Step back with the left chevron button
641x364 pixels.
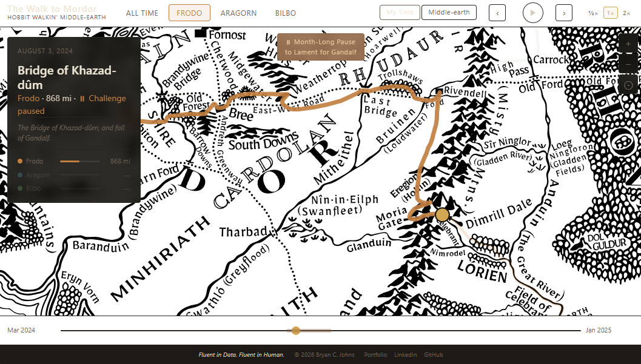click(497, 13)
